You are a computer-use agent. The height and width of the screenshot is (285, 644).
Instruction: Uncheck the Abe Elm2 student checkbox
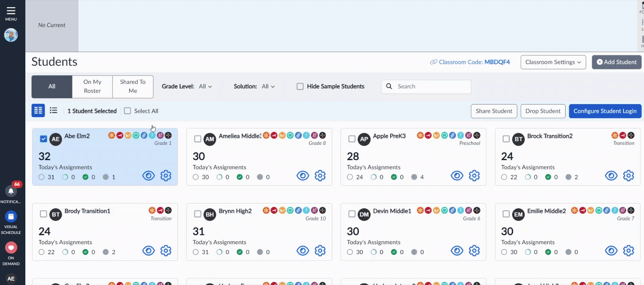click(44, 139)
